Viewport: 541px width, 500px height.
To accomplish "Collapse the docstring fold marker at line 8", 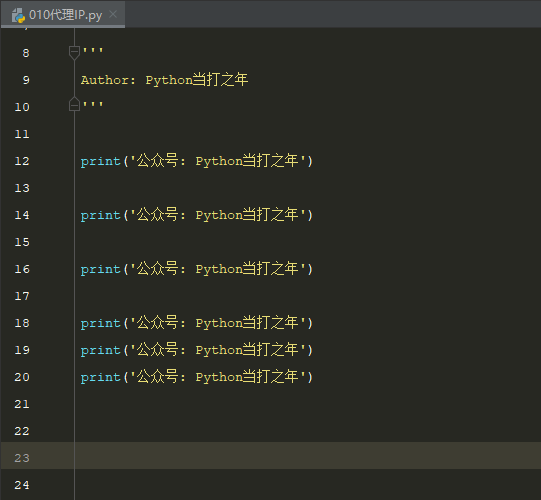I will [x=74, y=53].
